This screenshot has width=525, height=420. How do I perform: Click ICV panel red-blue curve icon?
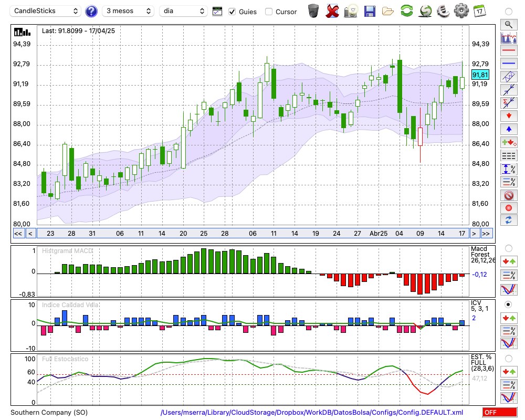[509, 343]
